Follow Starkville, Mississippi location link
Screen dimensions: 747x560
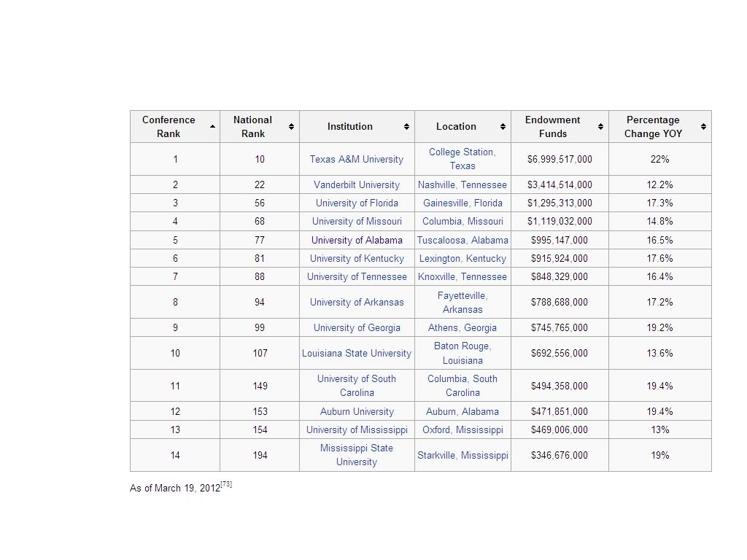462,456
